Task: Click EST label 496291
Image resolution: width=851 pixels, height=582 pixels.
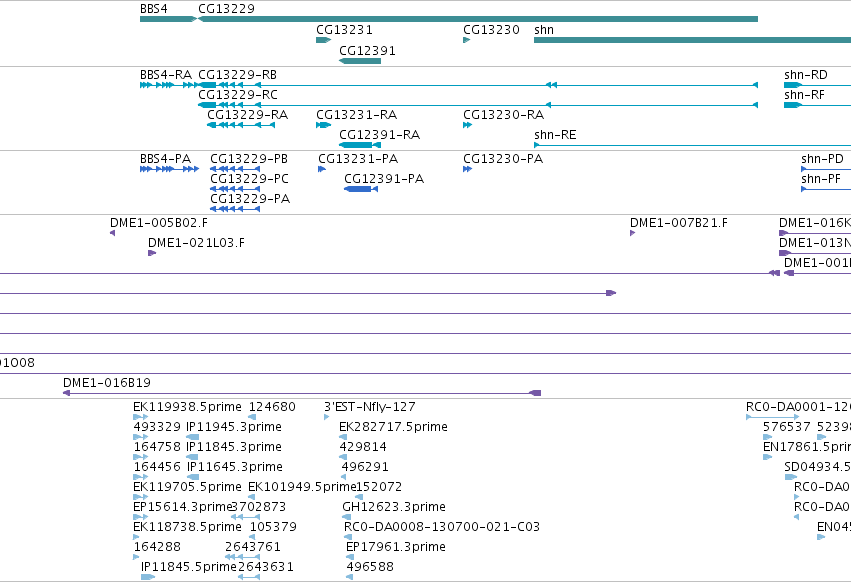Action: (365, 467)
